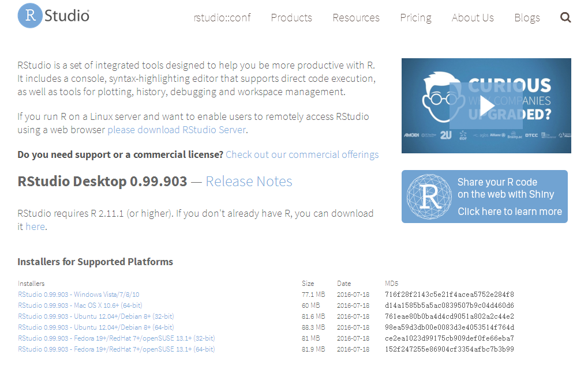
Task: Click the RStudio logo
Action: tap(53, 16)
